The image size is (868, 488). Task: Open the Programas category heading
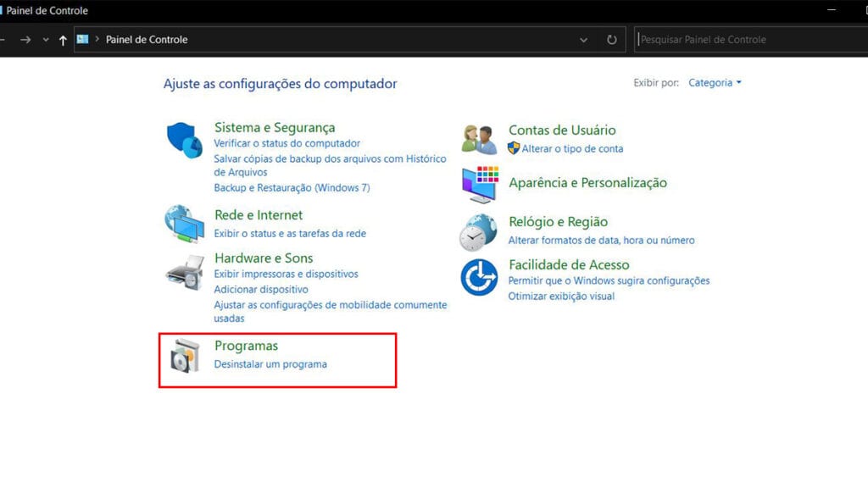point(247,346)
